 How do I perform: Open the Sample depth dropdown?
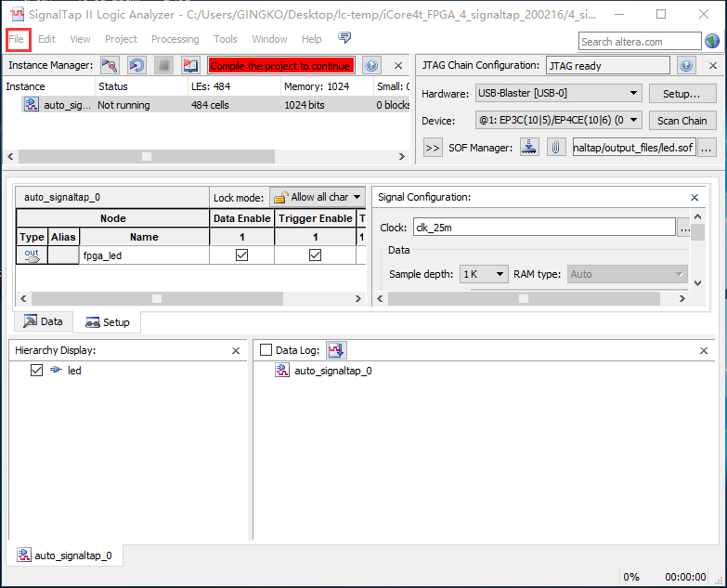click(485, 274)
